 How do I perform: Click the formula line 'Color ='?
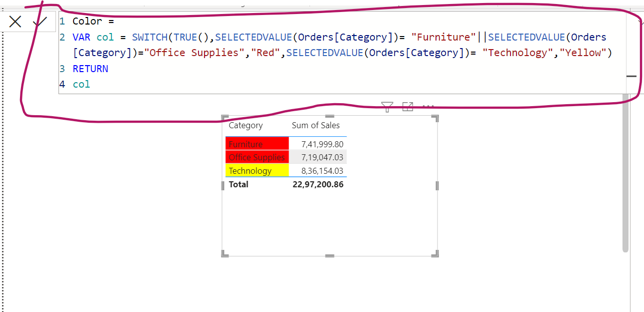(x=93, y=22)
